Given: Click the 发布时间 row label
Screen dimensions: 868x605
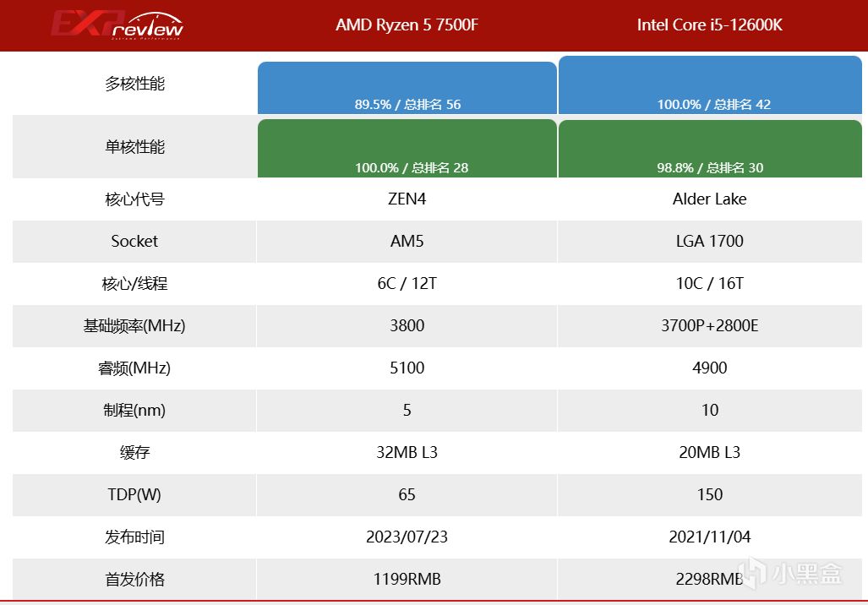Looking at the screenshot, I should [134, 537].
